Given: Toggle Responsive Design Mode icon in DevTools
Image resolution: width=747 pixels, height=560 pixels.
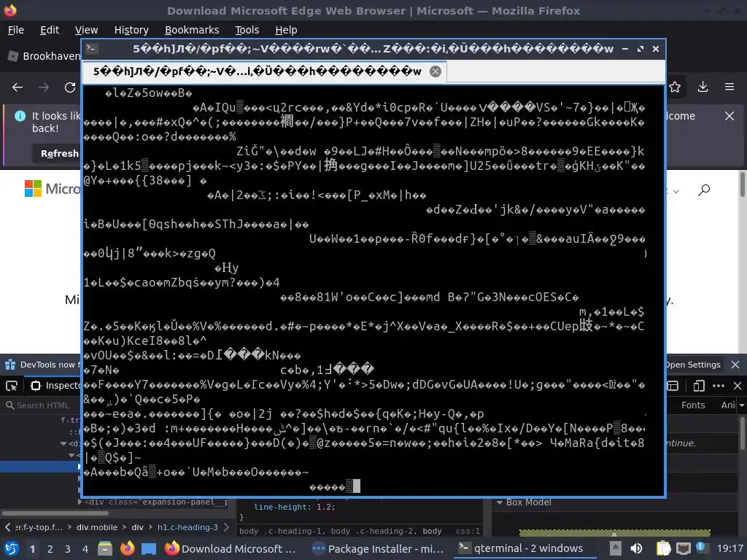Looking at the screenshot, I should pos(699,385).
